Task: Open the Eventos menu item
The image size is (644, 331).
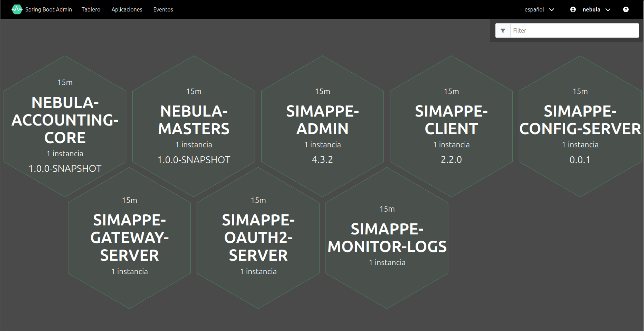Action: (163, 10)
